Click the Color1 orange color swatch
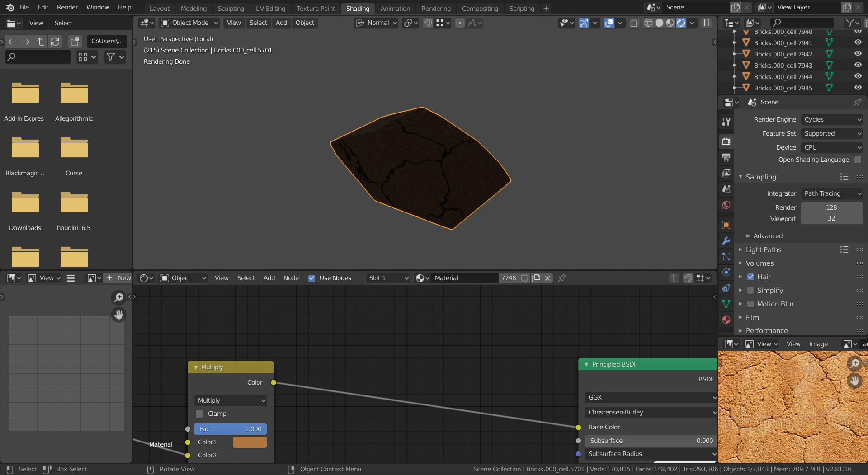Image resolution: width=868 pixels, height=475 pixels. (x=250, y=442)
